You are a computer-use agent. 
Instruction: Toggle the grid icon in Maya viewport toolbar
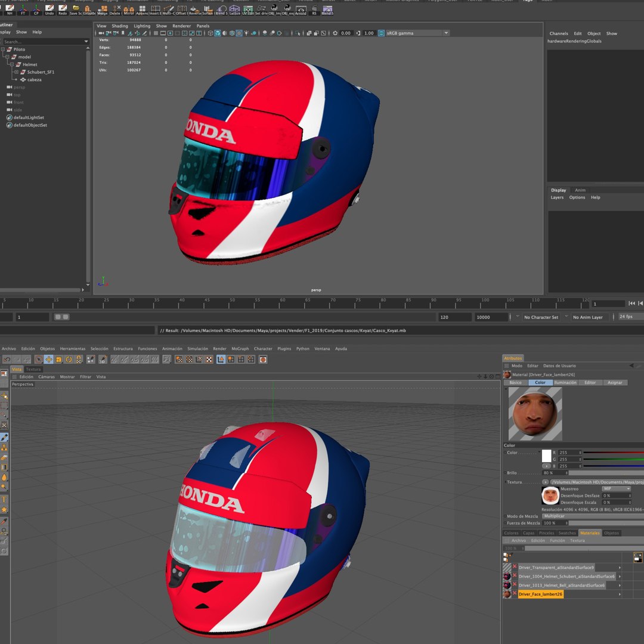coord(156,33)
